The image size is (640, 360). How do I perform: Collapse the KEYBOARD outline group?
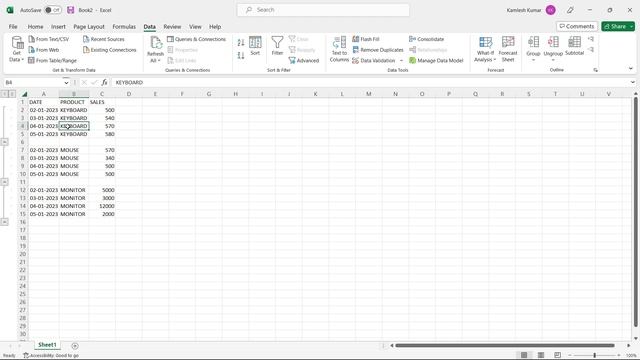point(4,142)
